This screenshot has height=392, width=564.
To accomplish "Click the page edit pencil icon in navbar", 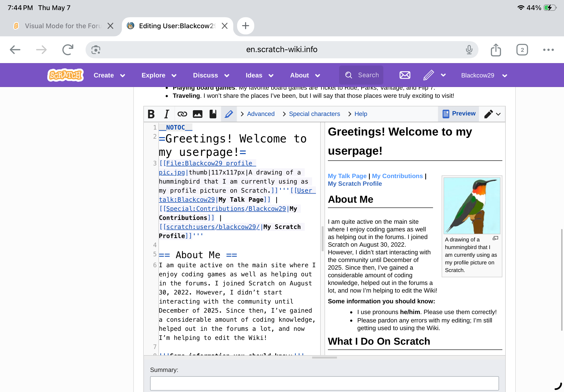I will (428, 75).
